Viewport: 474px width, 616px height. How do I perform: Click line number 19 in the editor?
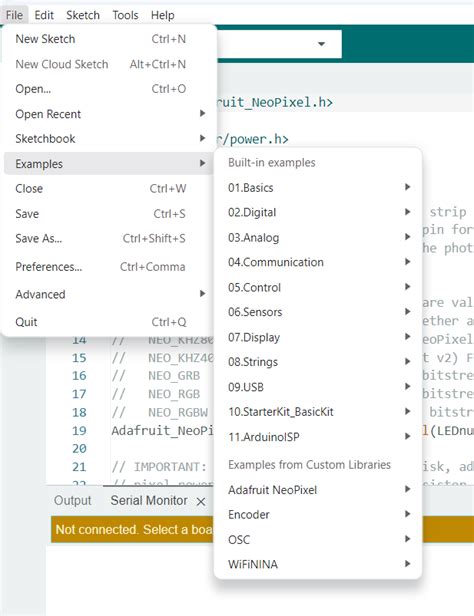[x=79, y=431]
